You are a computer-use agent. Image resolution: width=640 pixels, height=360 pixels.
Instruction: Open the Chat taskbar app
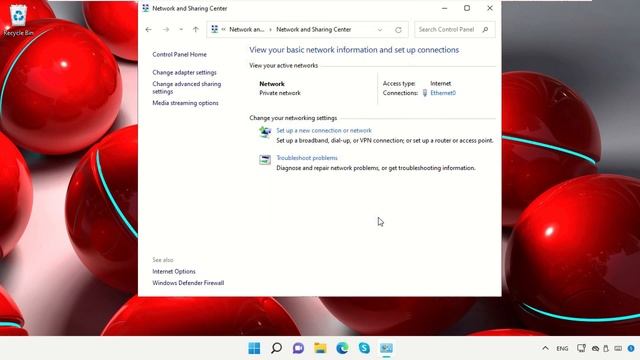(298, 348)
